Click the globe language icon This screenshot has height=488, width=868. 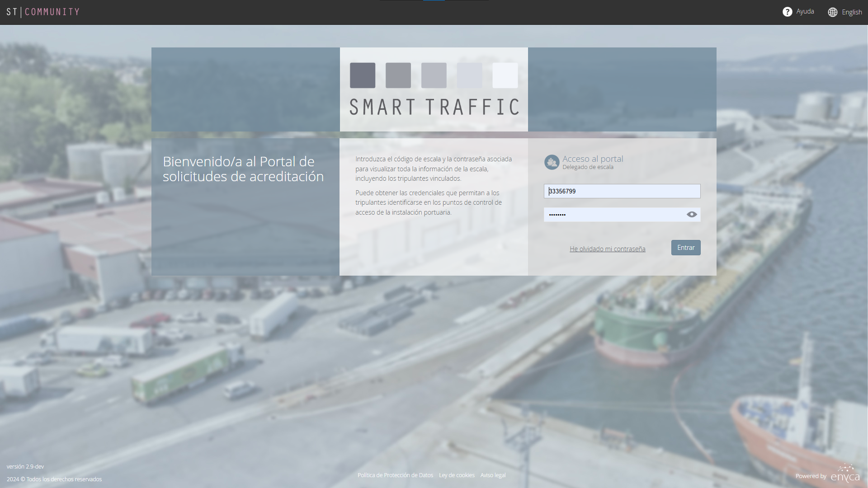(833, 12)
